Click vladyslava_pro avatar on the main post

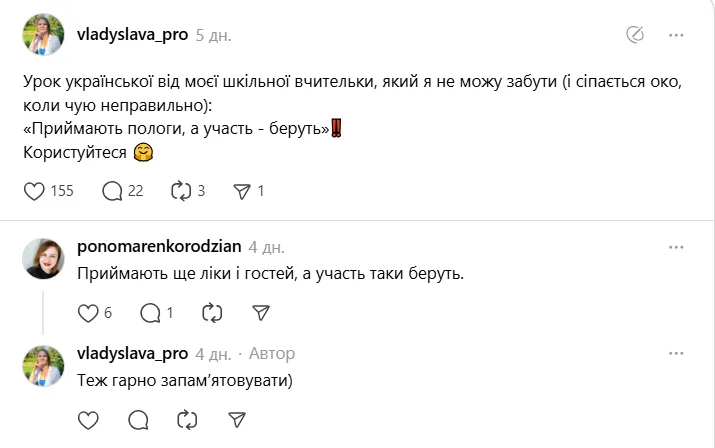(43, 36)
